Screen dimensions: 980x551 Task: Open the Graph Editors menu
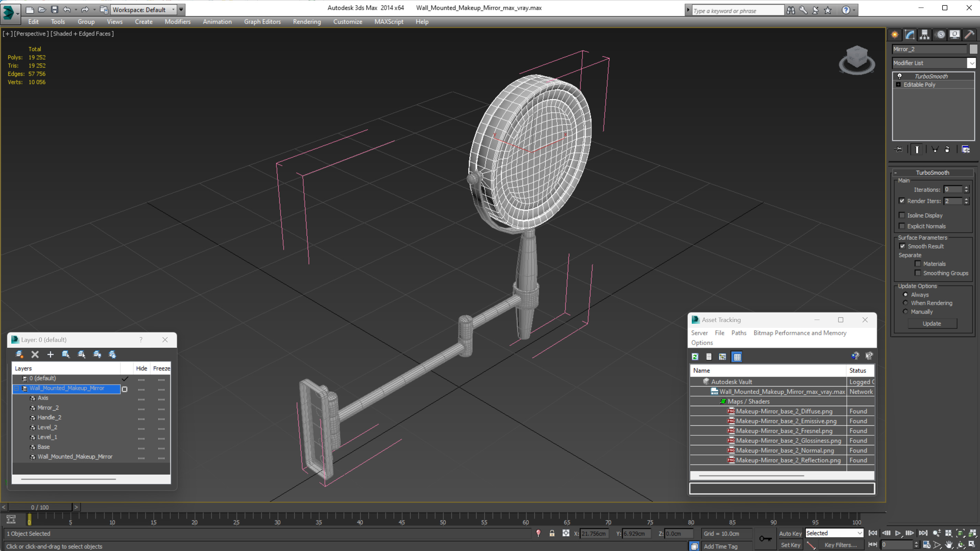pos(262,22)
